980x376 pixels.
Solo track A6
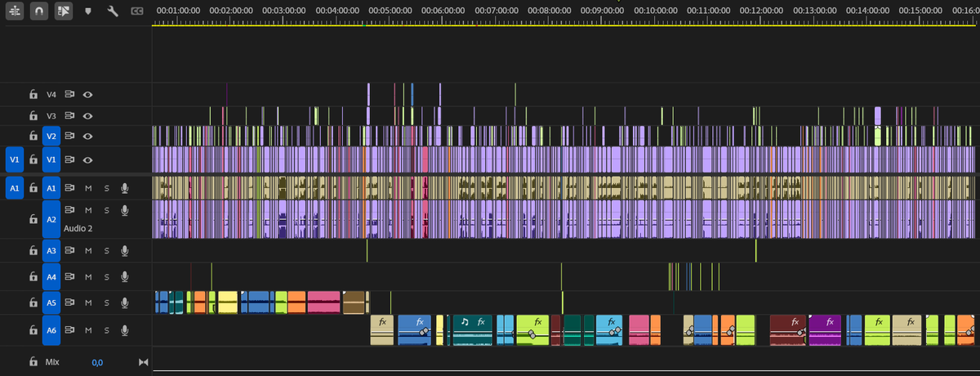(x=106, y=330)
